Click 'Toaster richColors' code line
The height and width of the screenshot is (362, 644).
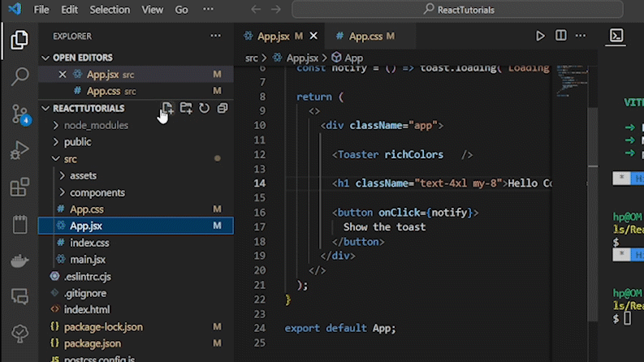[403, 154]
